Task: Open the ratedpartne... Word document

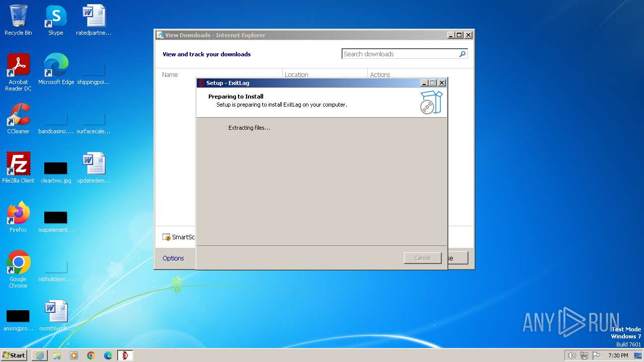Action: [x=94, y=20]
